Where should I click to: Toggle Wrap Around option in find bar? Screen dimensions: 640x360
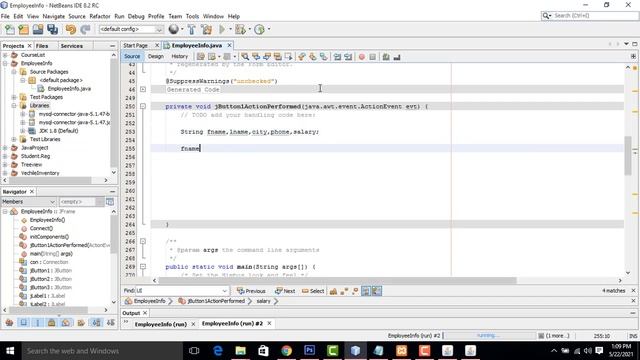tap(376, 291)
